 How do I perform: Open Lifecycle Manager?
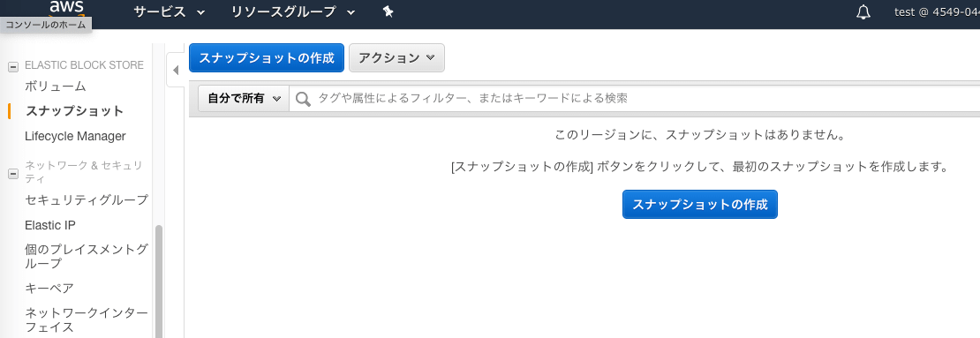[x=75, y=136]
